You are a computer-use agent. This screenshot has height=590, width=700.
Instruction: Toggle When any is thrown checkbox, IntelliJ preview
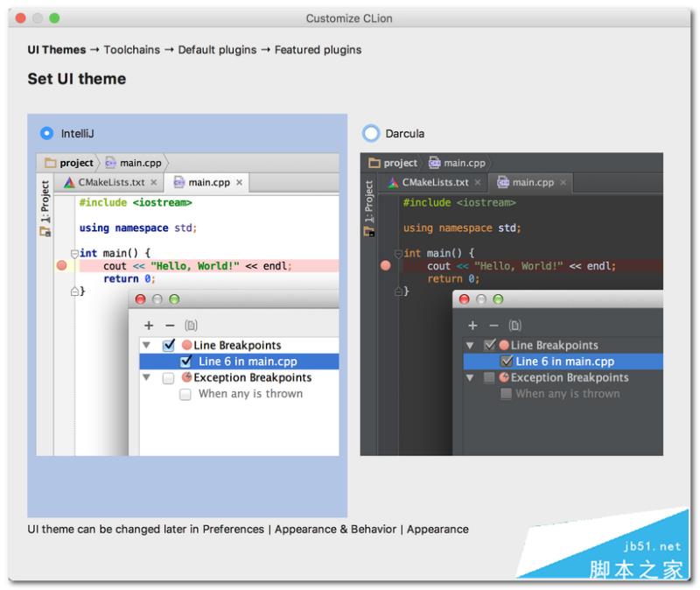(185, 395)
